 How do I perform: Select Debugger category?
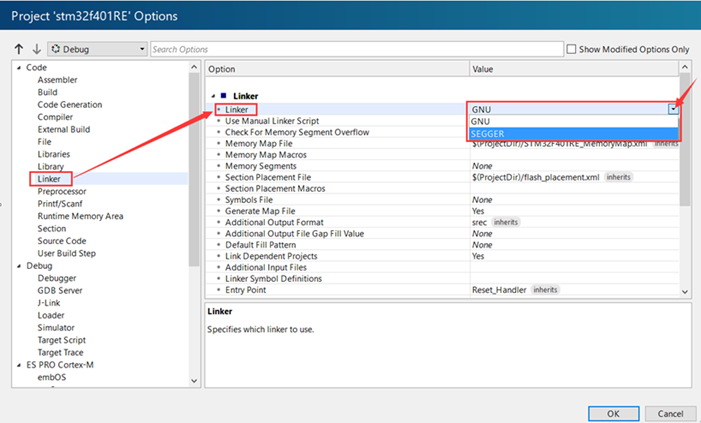(x=57, y=278)
